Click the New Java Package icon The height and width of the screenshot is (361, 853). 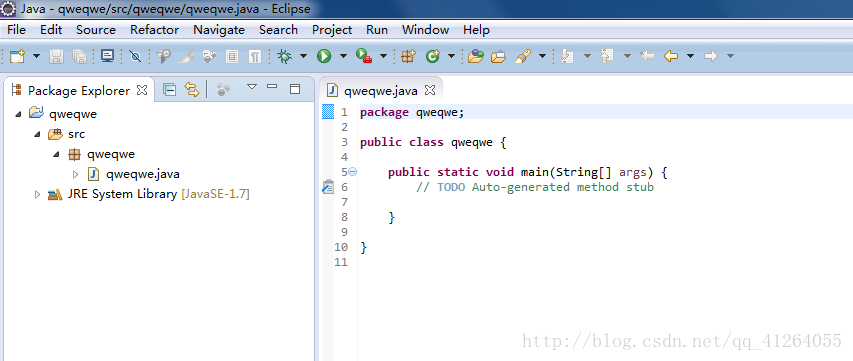click(408, 56)
